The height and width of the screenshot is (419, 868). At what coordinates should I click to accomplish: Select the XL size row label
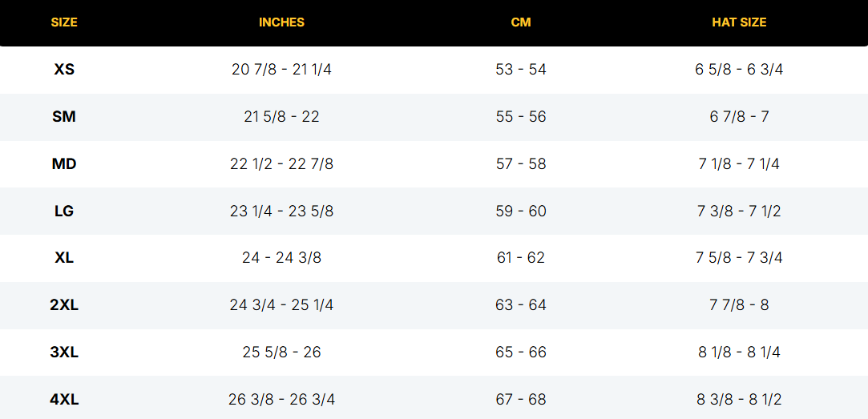point(64,258)
